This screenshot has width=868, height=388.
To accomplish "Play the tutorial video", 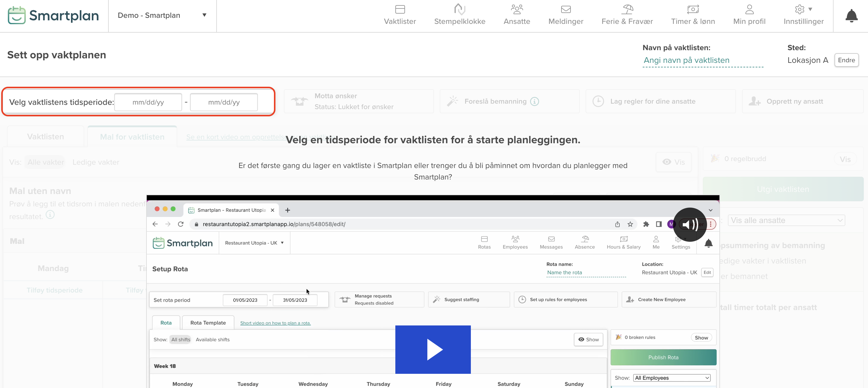I will pyautogui.click(x=433, y=349).
